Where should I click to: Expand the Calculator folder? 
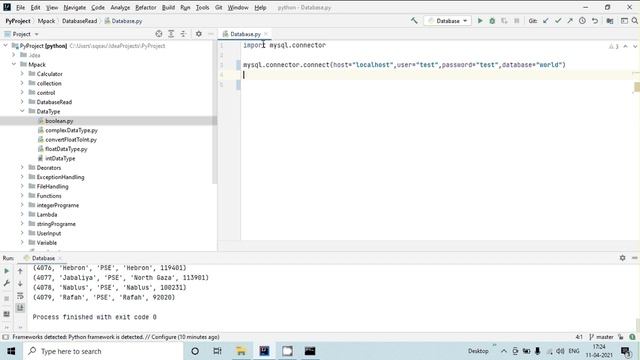click(22, 74)
